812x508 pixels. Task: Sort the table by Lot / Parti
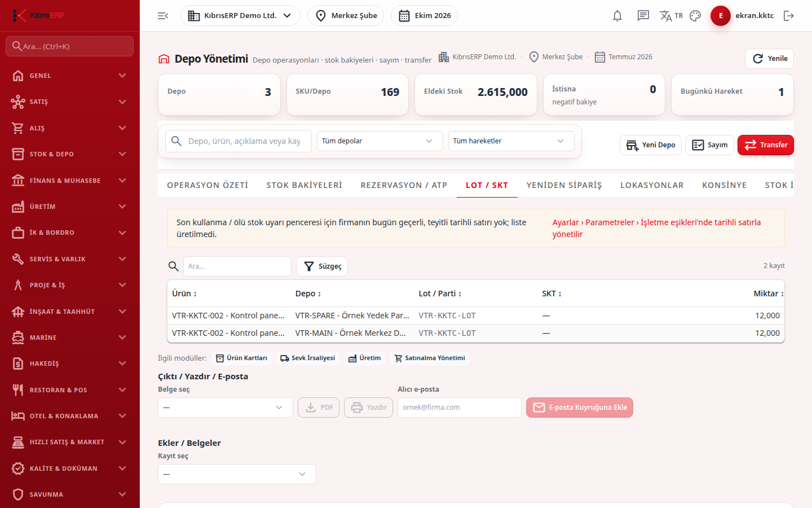click(440, 294)
